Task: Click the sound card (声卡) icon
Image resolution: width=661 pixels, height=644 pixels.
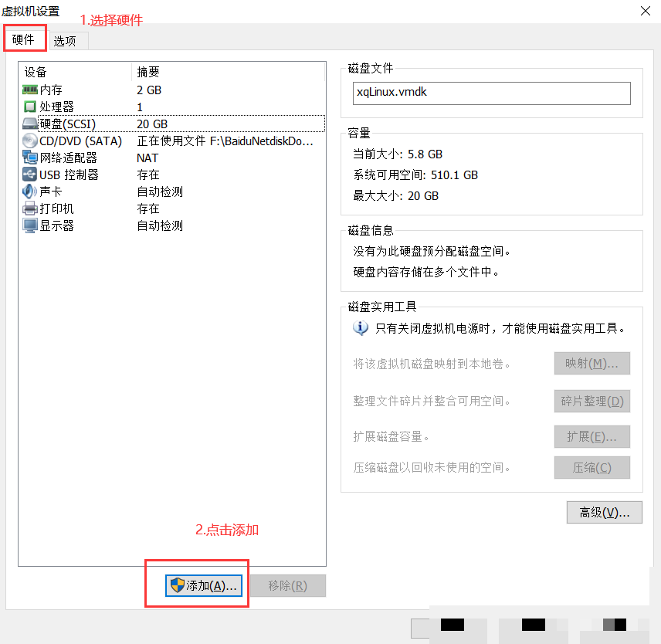Action: point(29,192)
